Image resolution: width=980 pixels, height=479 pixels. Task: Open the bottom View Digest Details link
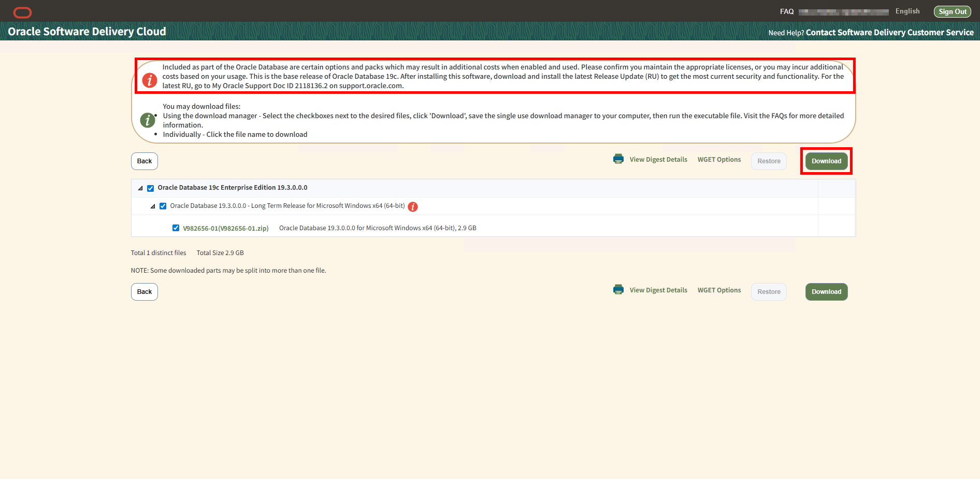(658, 290)
